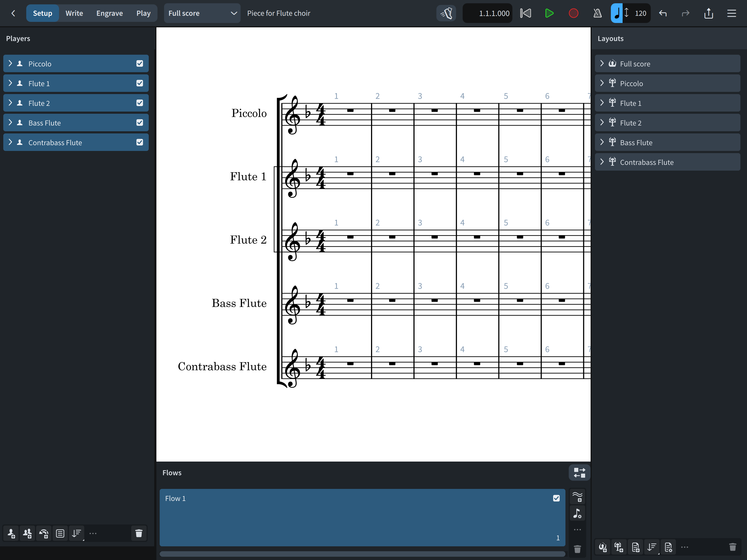747x560 pixels.
Task: Switch to the Write tab
Action: 74,13
